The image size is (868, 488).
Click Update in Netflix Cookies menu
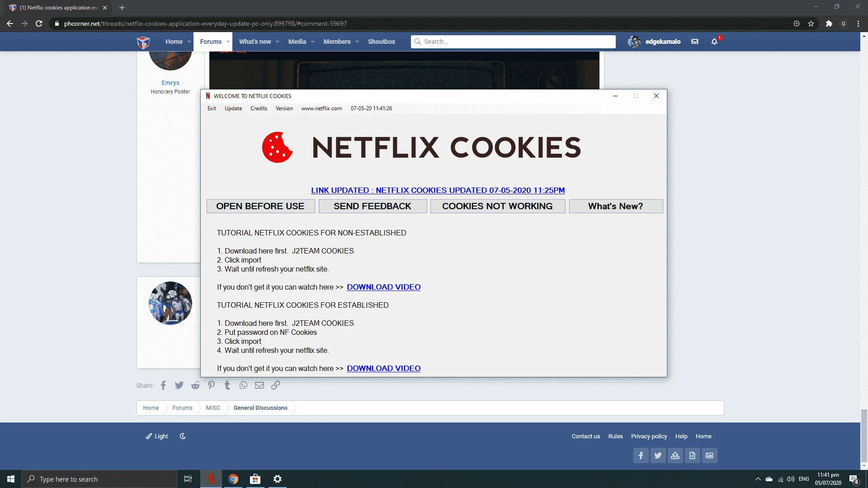point(233,108)
